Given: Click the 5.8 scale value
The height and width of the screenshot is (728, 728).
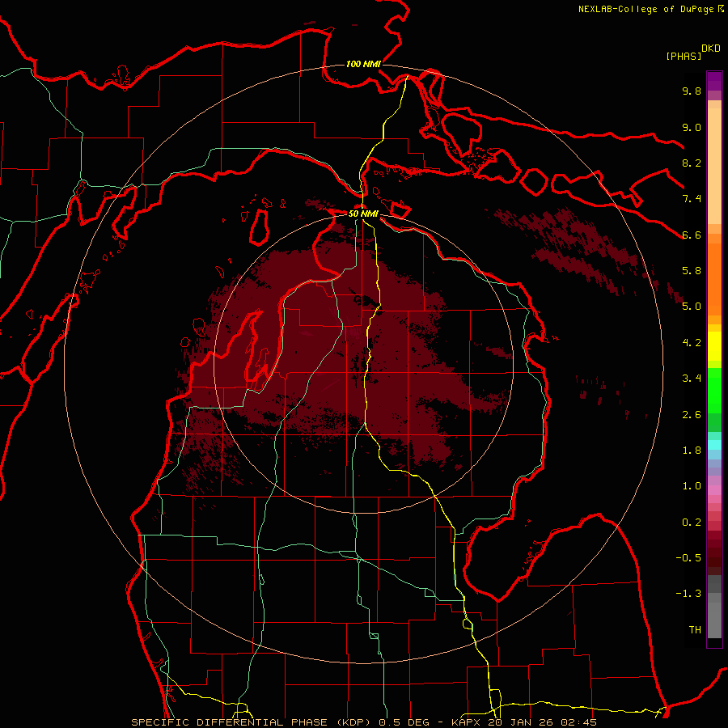Looking at the screenshot, I should coord(692,271).
